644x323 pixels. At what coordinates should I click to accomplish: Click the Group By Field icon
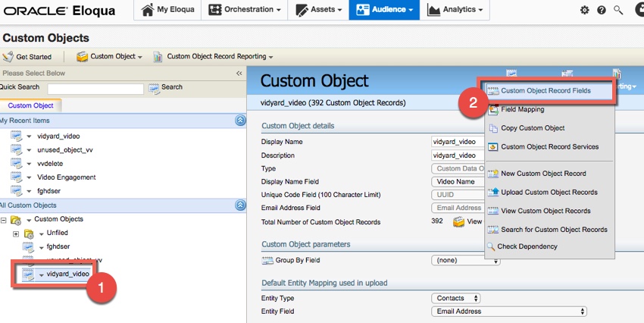tap(267, 261)
